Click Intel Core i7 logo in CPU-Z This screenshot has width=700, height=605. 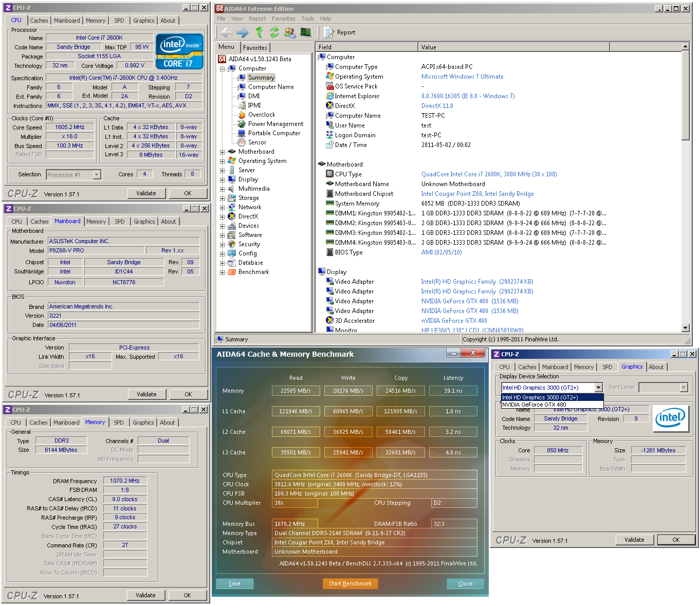179,51
